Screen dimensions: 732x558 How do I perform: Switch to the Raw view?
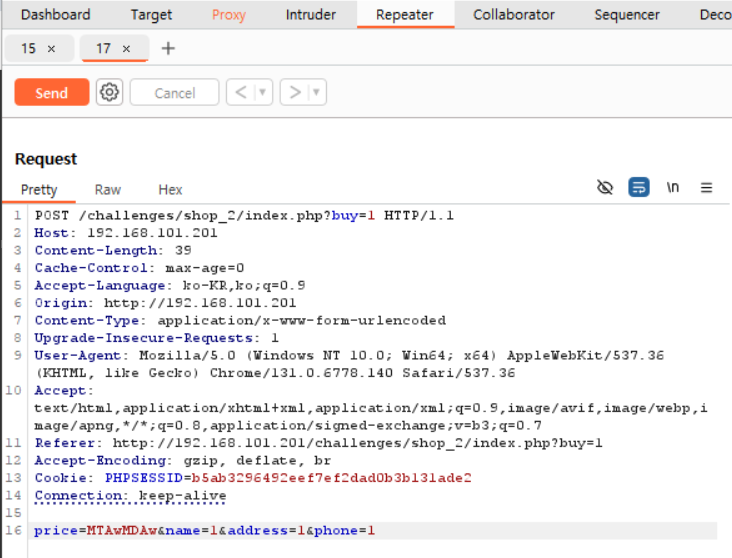click(x=108, y=190)
